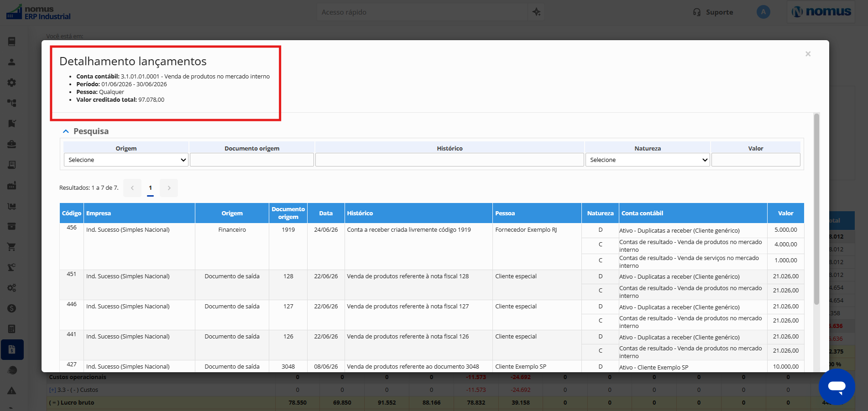Open the factory sidebar icon
Viewport: 868px width, 411px height.
tap(12, 185)
